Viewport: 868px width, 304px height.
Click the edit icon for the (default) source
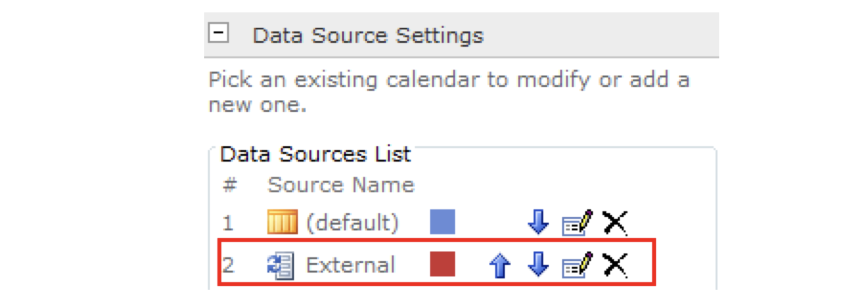coord(577,222)
